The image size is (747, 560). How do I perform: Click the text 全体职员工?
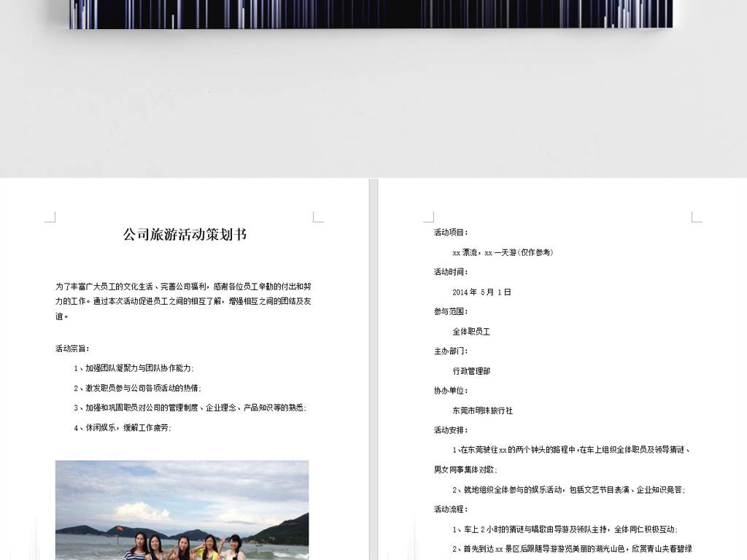[472, 331]
